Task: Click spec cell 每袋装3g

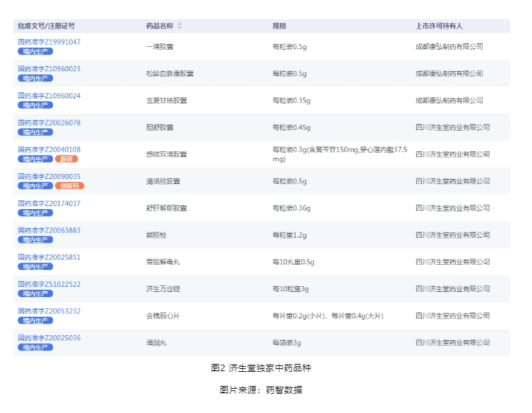Action: click(x=287, y=343)
